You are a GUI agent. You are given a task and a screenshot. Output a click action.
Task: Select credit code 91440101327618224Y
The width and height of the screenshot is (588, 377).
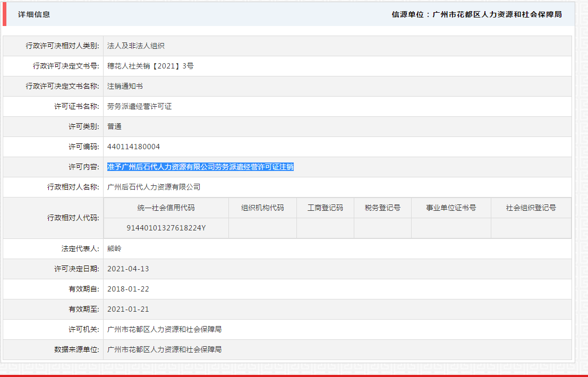(166, 228)
